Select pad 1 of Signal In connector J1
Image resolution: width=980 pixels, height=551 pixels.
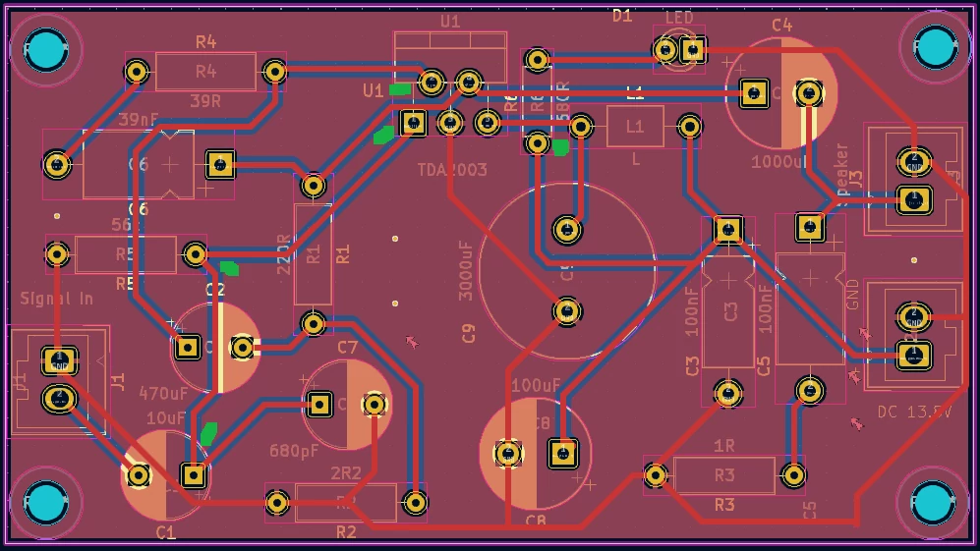click(x=59, y=360)
